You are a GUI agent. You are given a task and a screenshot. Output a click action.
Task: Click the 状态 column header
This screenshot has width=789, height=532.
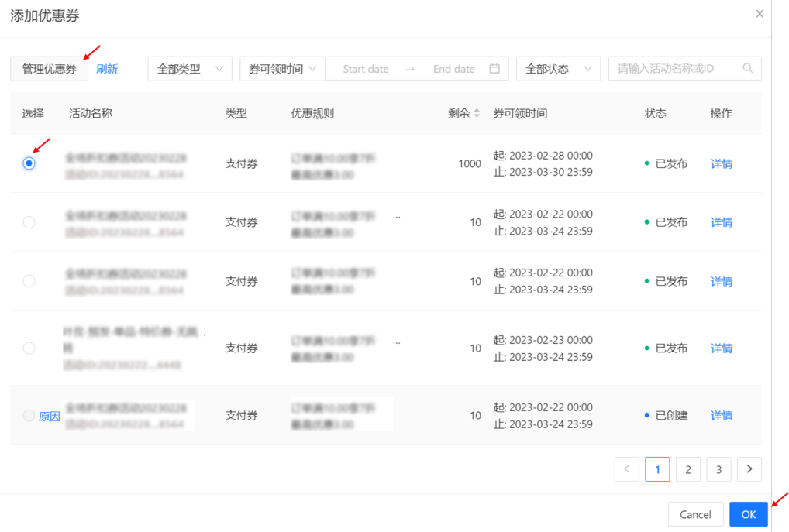(656, 113)
